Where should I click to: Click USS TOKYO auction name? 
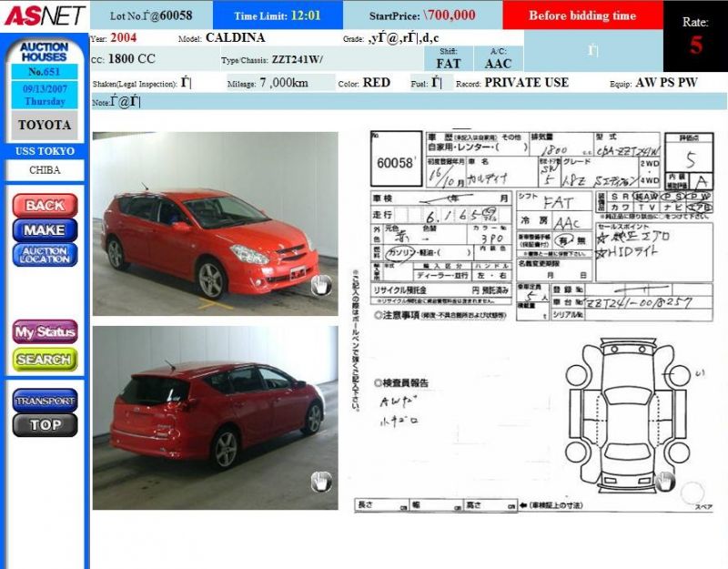45,151
